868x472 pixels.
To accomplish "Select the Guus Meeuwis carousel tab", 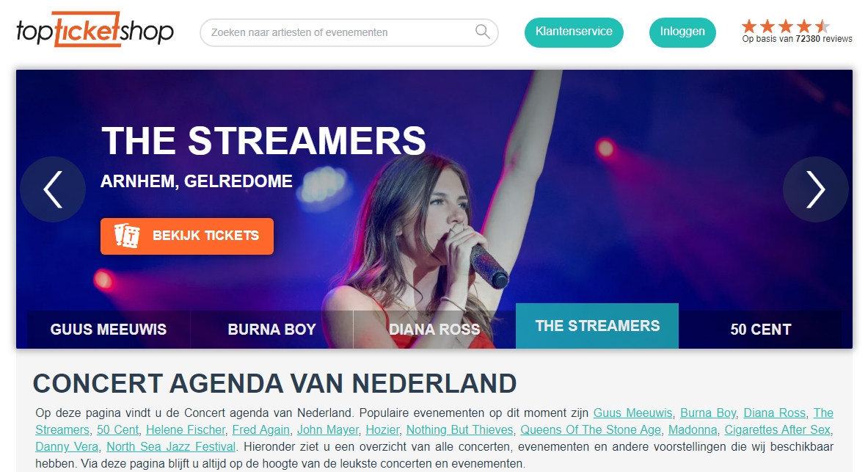I will click(x=109, y=329).
